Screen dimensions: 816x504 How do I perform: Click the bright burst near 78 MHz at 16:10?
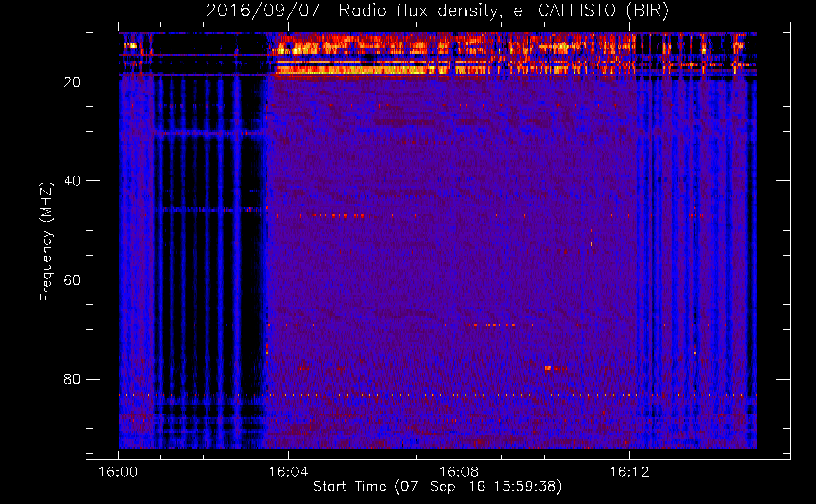click(x=548, y=368)
